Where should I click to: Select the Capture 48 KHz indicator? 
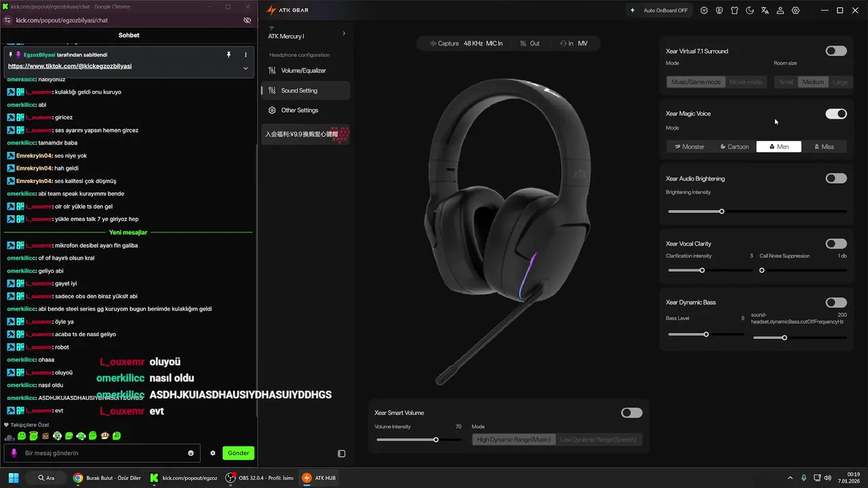[466, 43]
